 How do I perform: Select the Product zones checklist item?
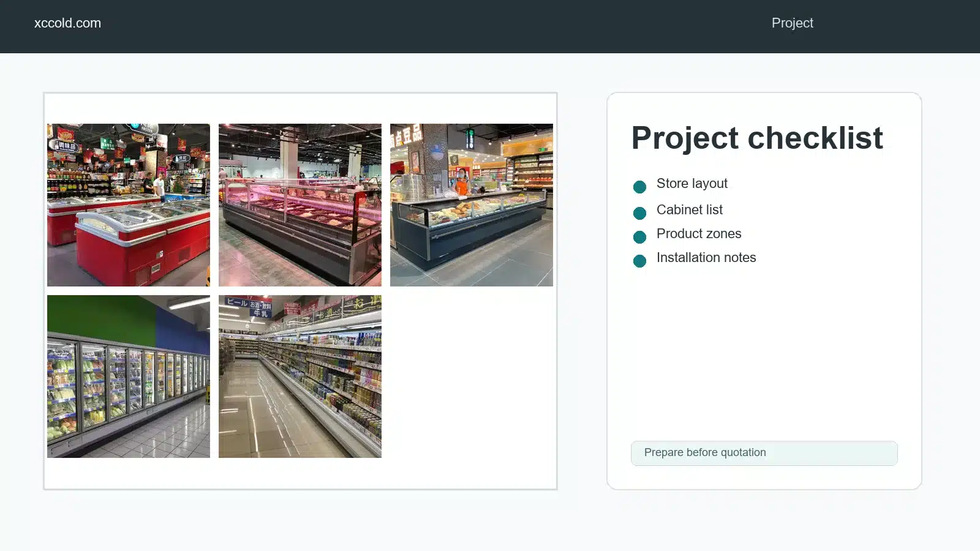[x=699, y=234]
